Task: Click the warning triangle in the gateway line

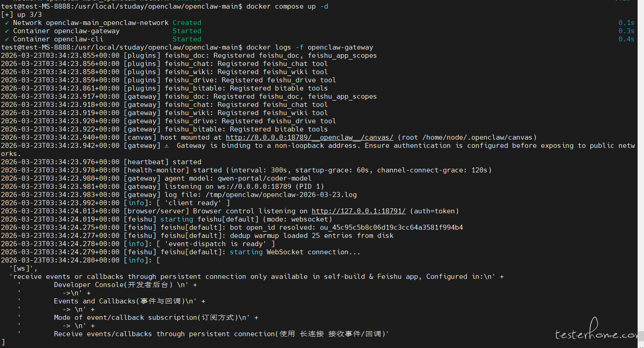Action: 166,146
